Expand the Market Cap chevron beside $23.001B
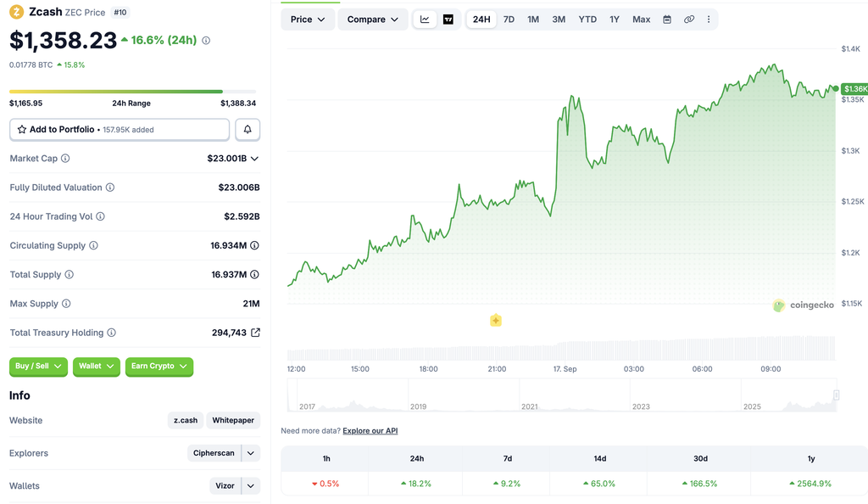 (254, 159)
